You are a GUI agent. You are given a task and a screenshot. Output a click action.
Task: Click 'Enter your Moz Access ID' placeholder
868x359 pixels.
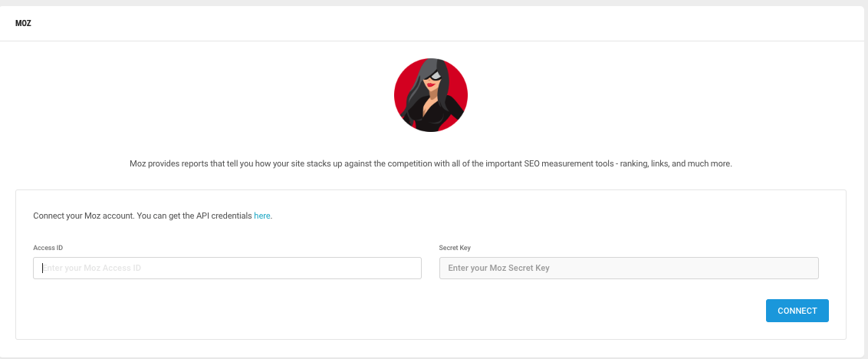coord(92,268)
